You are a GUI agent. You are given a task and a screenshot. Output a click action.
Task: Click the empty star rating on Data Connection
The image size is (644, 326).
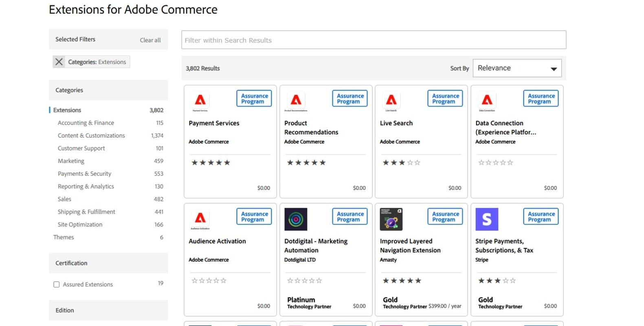click(x=496, y=163)
